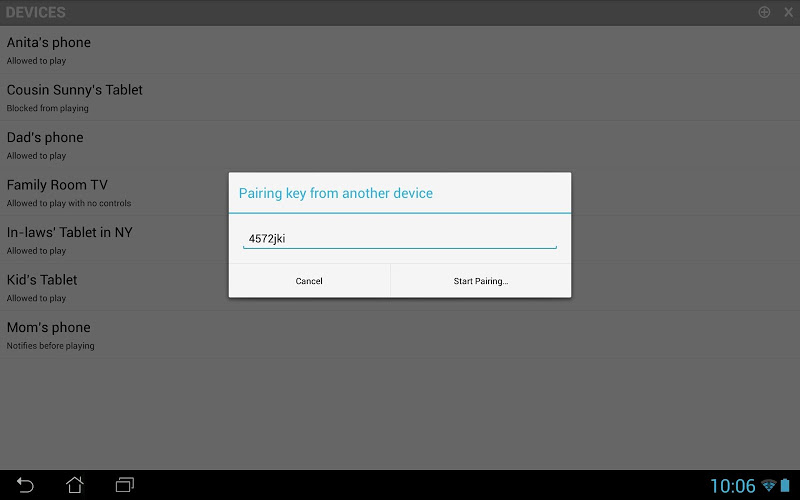Image resolution: width=800 pixels, height=500 pixels.
Task: Tap the Android back navigation icon
Action: 25,485
